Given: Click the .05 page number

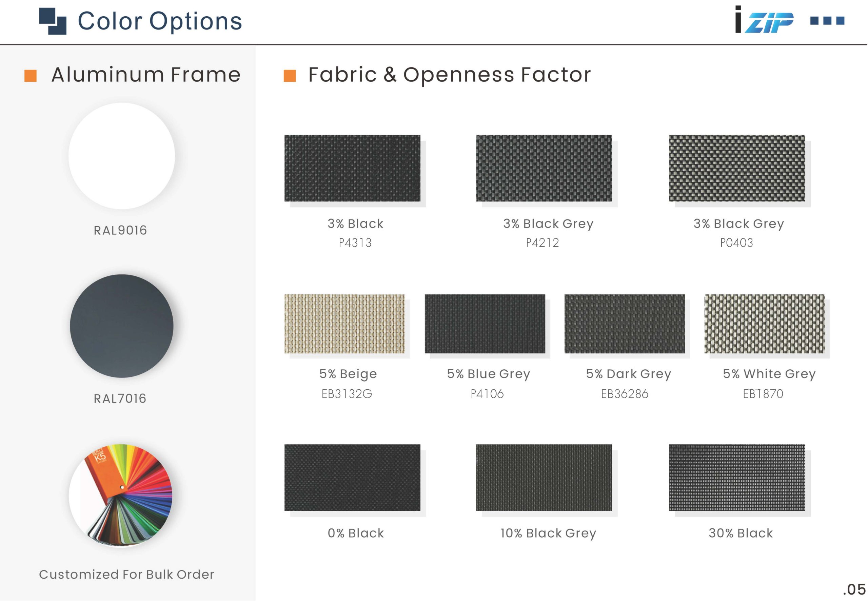Looking at the screenshot, I should tap(854, 589).
